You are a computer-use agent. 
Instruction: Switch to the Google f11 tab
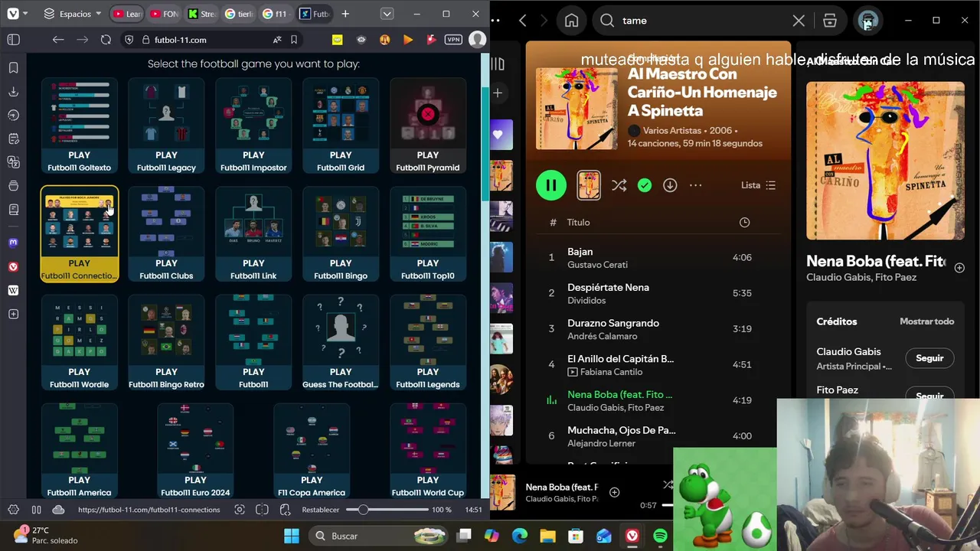(x=277, y=14)
